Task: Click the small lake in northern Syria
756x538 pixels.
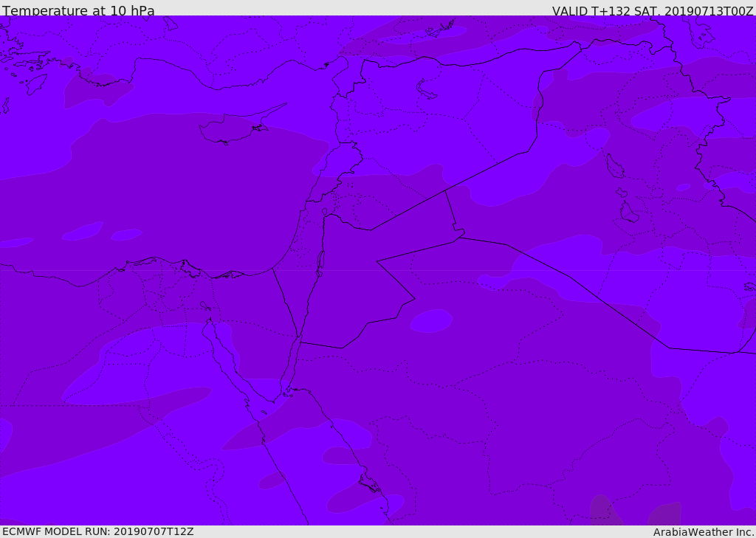Action: pyautogui.click(x=427, y=90)
